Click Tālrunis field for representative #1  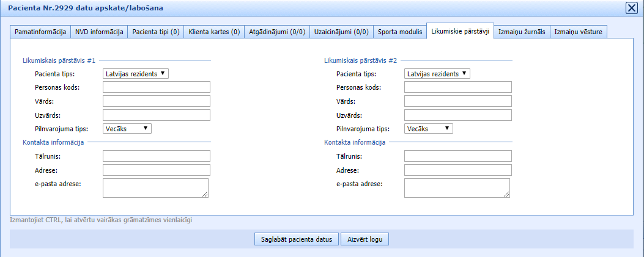pos(157,156)
